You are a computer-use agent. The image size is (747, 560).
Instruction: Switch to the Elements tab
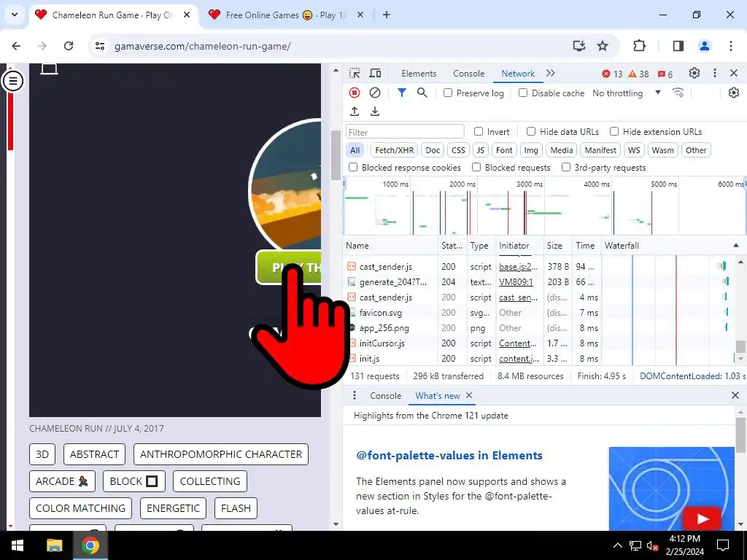point(419,74)
